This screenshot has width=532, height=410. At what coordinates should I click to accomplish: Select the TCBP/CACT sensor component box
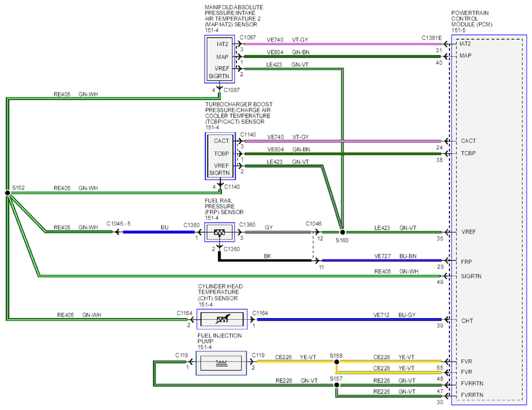pyautogui.click(x=220, y=156)
